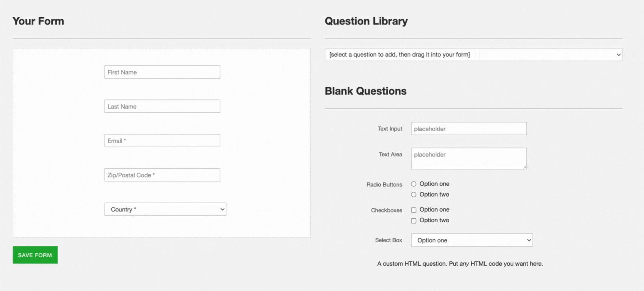Tick the Option two checkbox
This screenshot has width=644, height=291.
click(414, 221)
